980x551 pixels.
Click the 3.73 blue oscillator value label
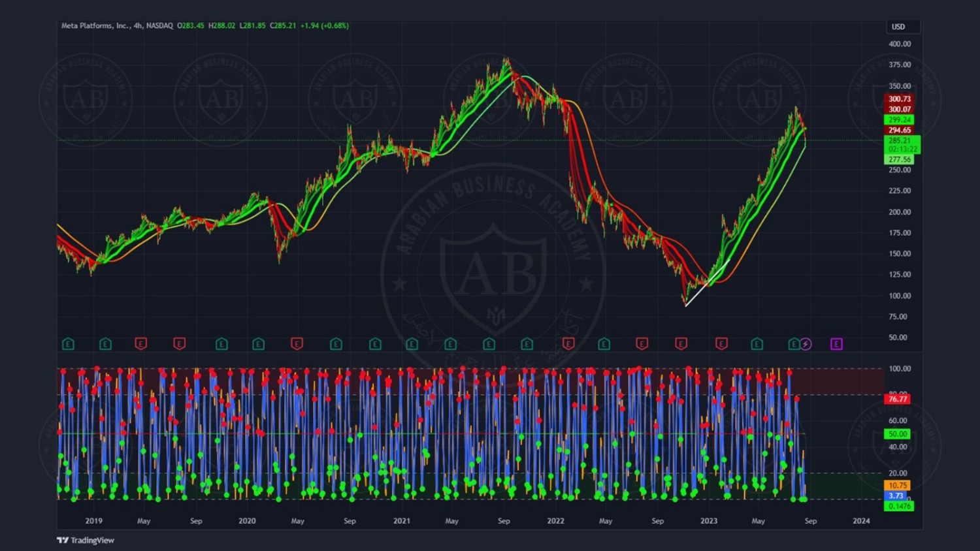[896, 496]
